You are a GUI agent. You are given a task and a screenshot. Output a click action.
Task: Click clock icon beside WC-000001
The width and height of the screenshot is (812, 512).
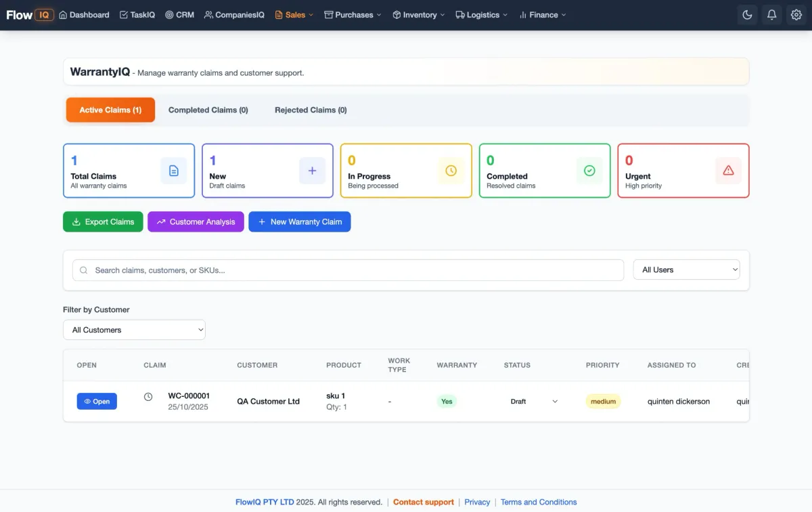click(148, 397)
